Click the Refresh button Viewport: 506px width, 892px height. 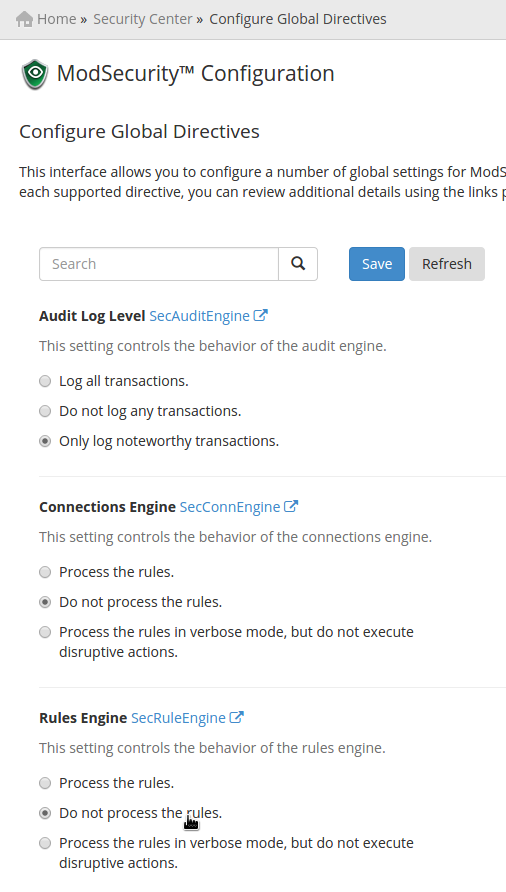point(447,264)
